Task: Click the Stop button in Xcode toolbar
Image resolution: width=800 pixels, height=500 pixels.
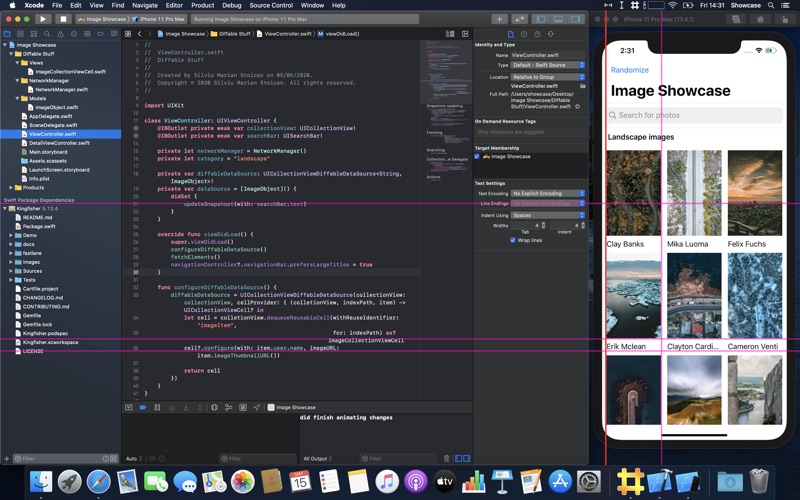Action: click(x=63, y=19)
